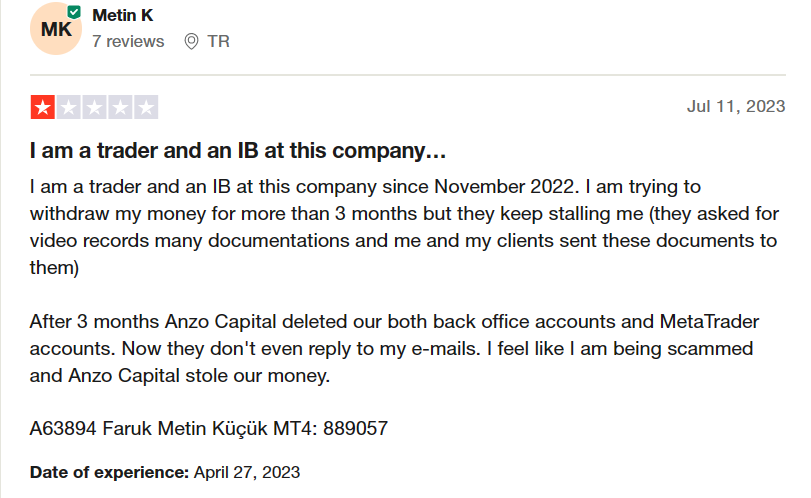The image size is (811, 498).
Task: Click the MK profile avatar circle
Action: click(56, 28)
